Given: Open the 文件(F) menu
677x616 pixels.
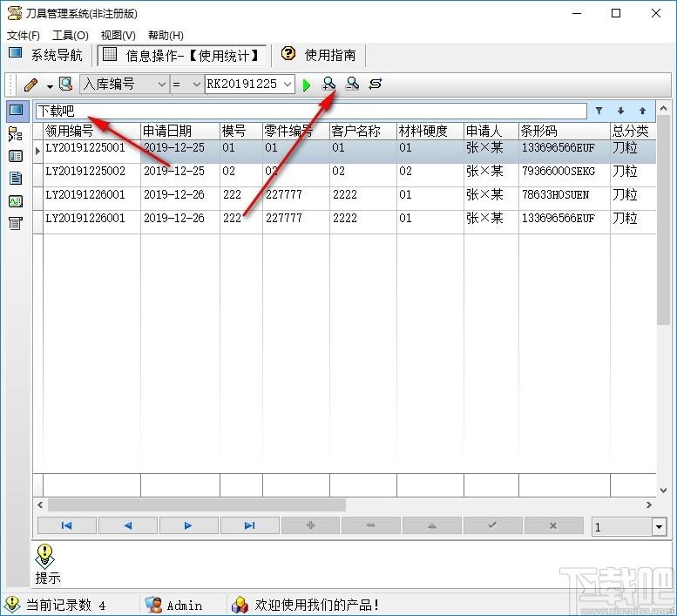Looking at the screenshot, I should (24, 36).
